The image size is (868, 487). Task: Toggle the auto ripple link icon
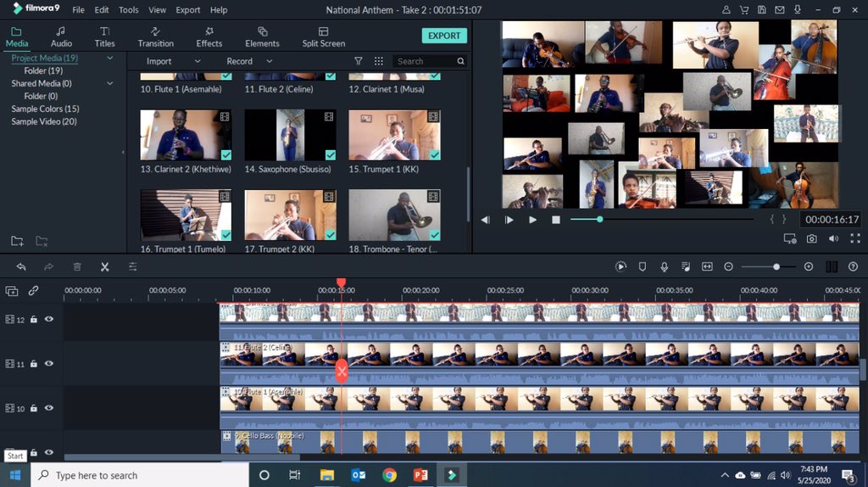[33, 290]
